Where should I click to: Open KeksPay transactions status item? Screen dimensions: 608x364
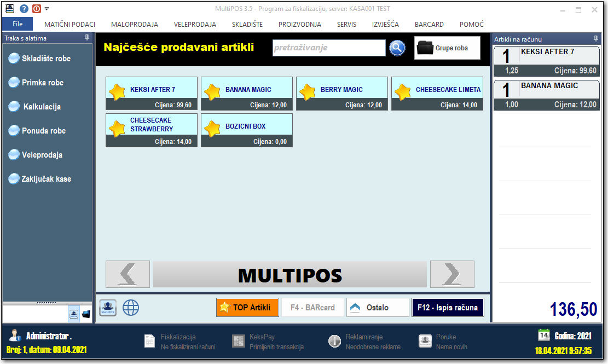pyautogui.click(x=268, y=342)
